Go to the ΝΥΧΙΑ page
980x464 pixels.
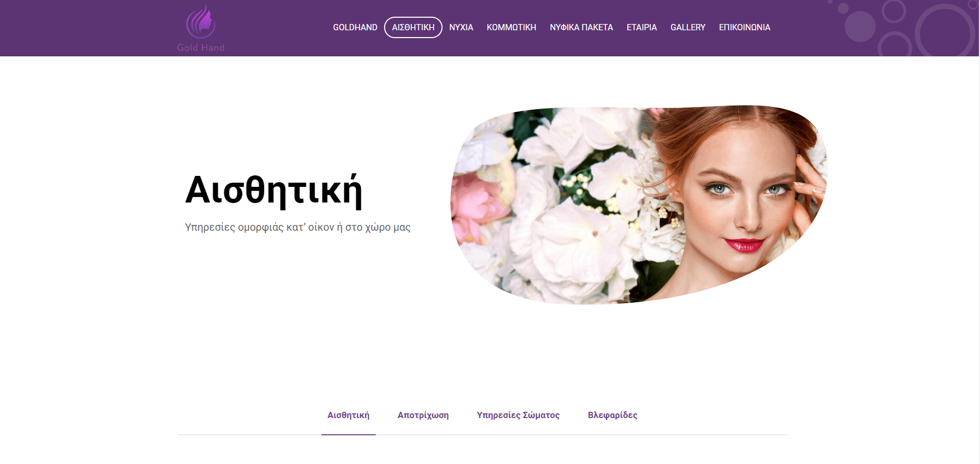(x=461, y=28)
